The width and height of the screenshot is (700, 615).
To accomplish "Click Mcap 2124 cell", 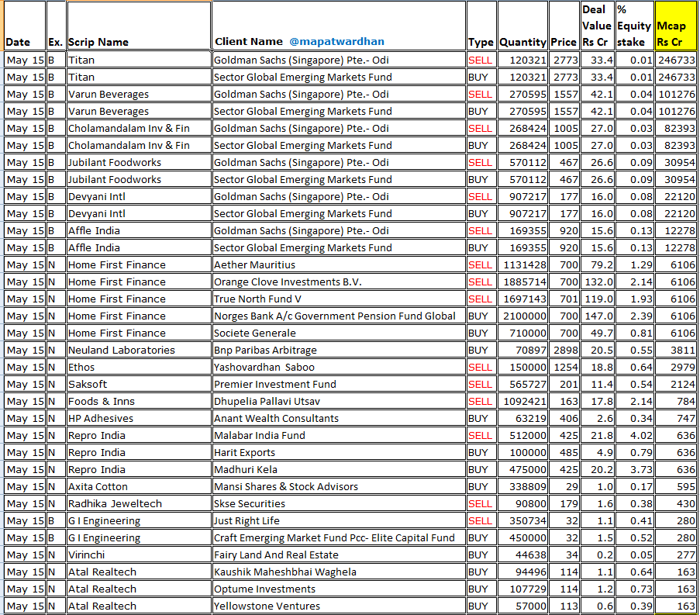I will coord(676,384).
